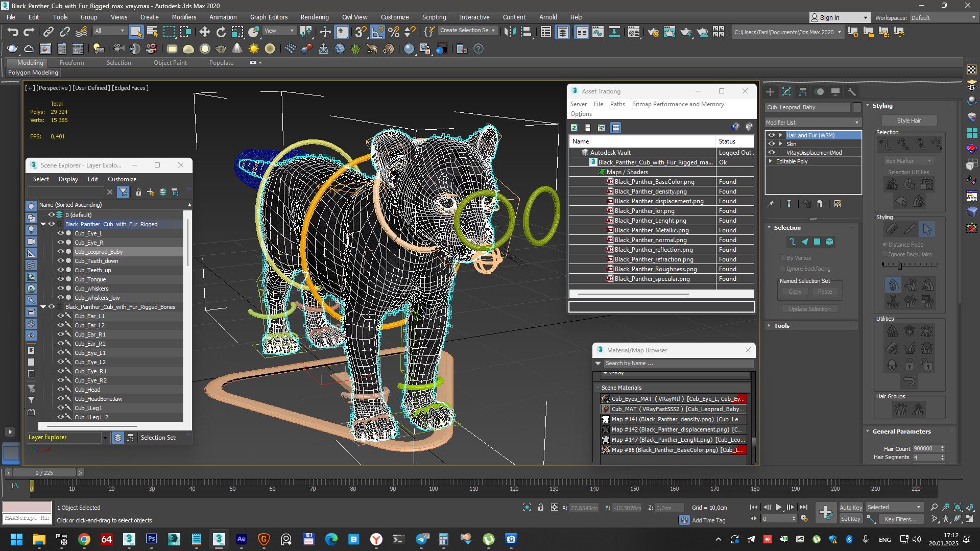Activate the Select Object tool
This screenshot has height=551, width=980.
[136, 32]
